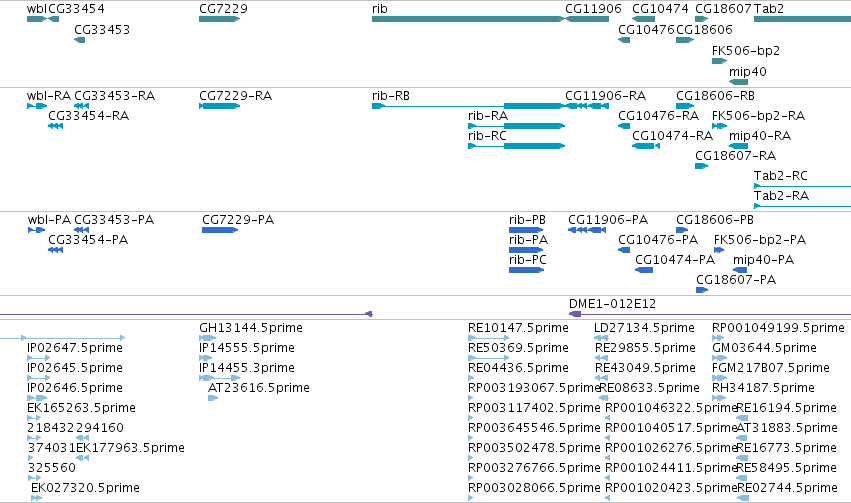Select the FK506-bp2 gene label
The height and width of the screenshot is (503, 851).
pos(746,50)
